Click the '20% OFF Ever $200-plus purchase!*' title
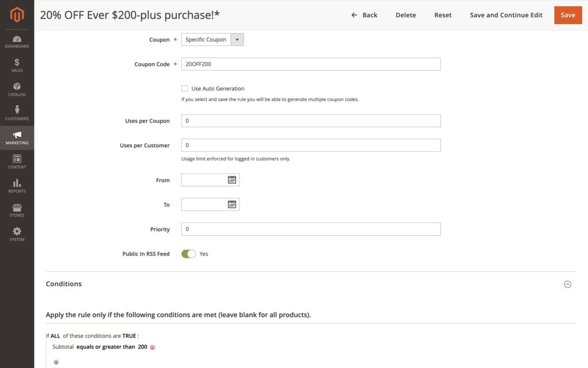The height and width of the screenshot is (368, 588). [x=130, y=15]
